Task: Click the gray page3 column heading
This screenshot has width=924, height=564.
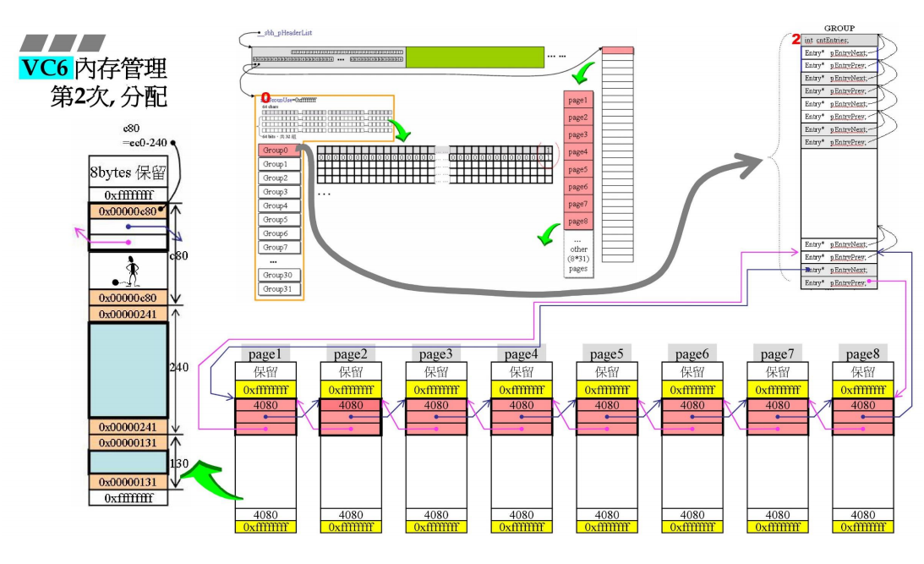Action: point(436,353)
